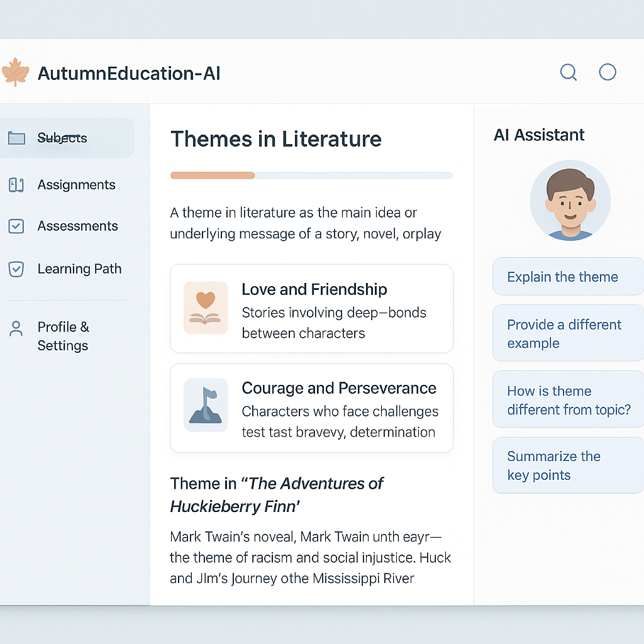Viewport: 644px width, 644px height.
Task: Click the AI Assistant avatar image
Action: (570, 200)
